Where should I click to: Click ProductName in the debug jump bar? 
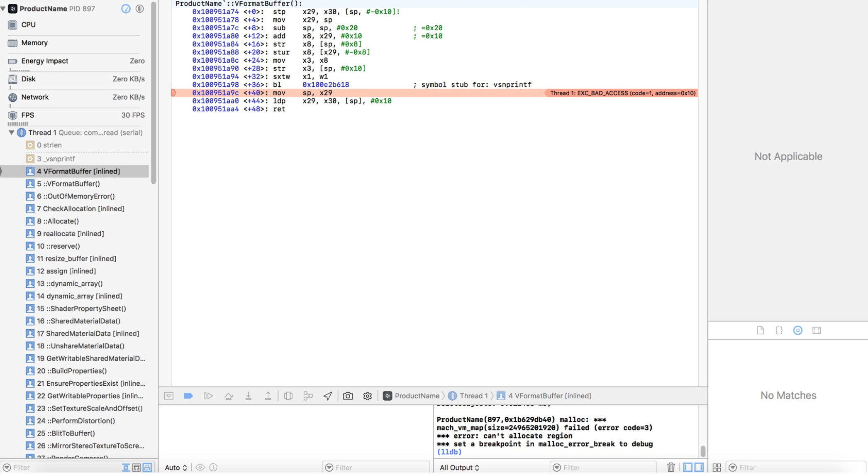(417, 396)
